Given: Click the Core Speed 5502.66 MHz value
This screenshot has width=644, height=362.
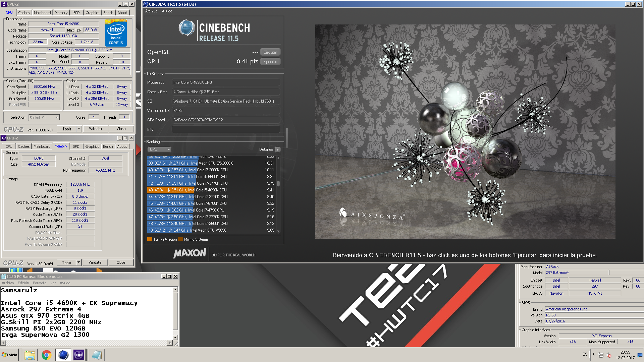Looking at the screenshot, I should click(44, 87).
